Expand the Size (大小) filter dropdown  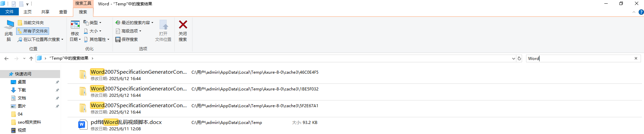coord(92,31)
